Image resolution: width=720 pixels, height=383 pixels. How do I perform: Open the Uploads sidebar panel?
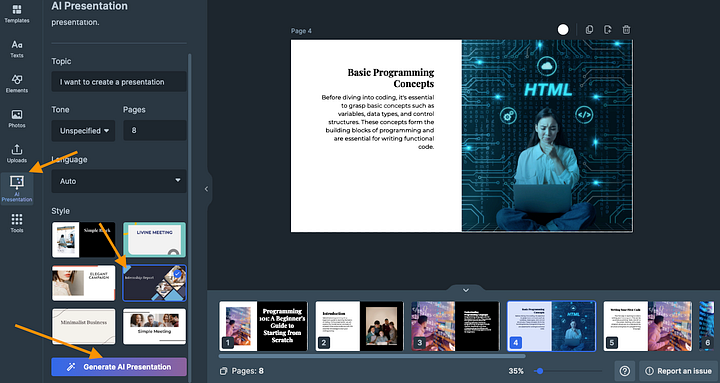pyautogui.click(x=17, y=153)
